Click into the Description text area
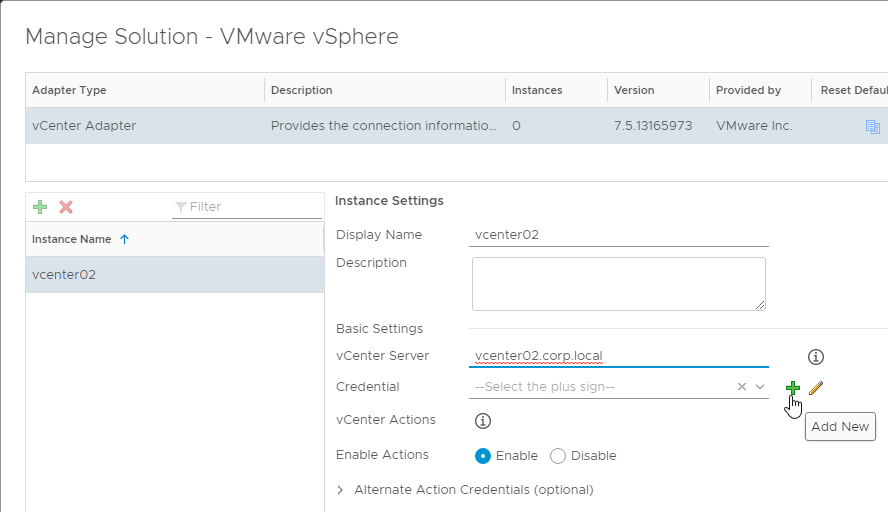Image resolution: width=888 pixels, height=512 pixels. pos(618,284)
